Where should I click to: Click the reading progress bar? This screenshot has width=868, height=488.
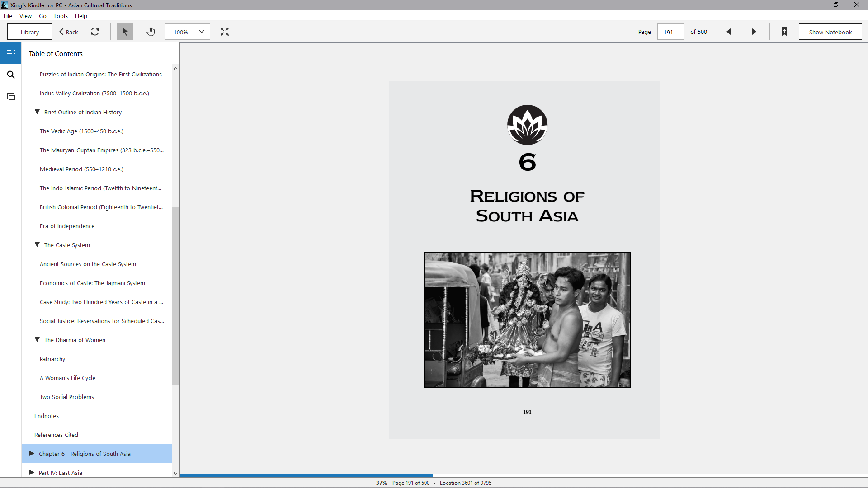tap(524, 476)
